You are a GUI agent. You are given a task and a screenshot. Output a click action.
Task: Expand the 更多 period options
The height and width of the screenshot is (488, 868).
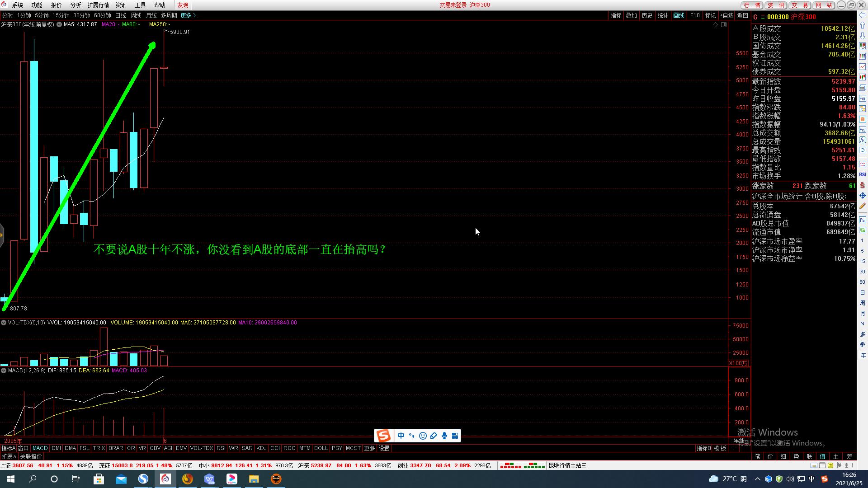click(x=188, y=15)
